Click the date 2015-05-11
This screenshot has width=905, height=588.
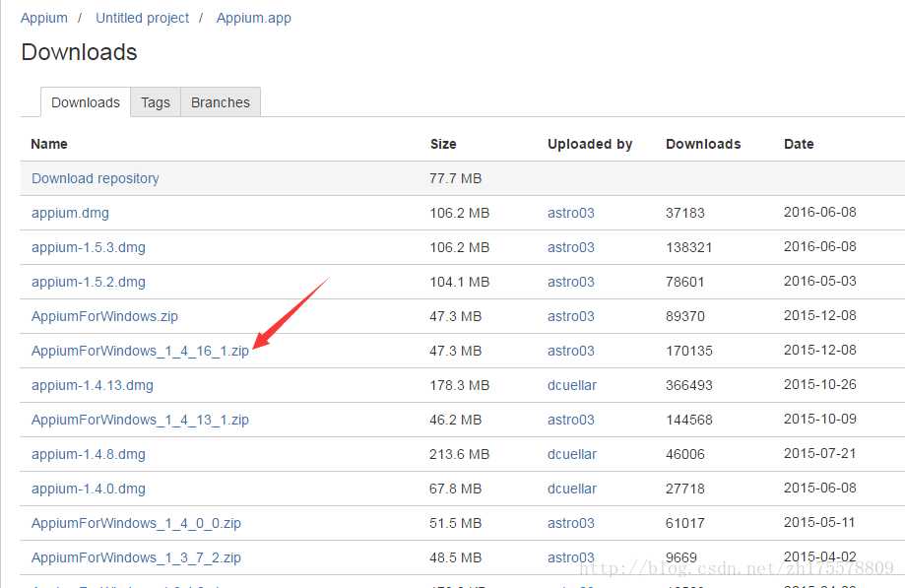(820, 522)
